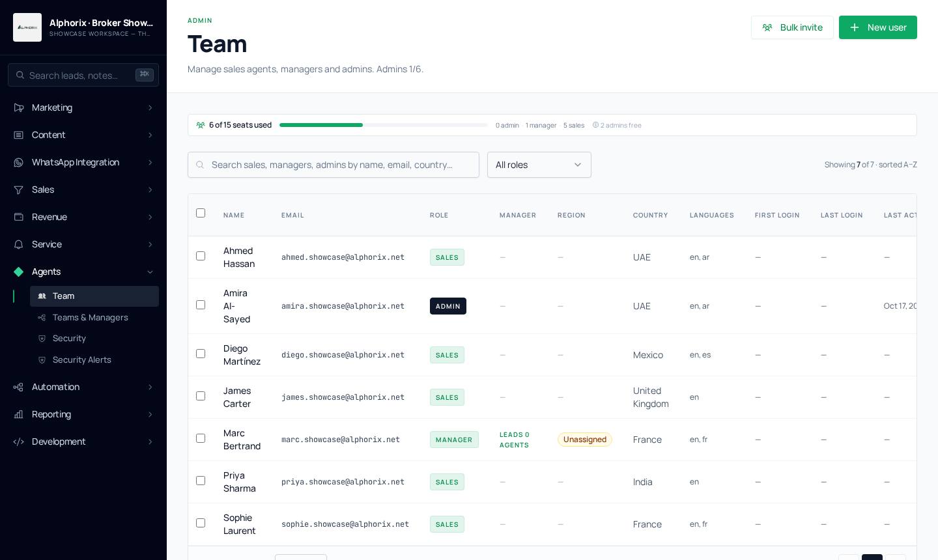Viewport: 938px width, 560px height.
Task: Sort by the Email column header
Action: (292, 216)
